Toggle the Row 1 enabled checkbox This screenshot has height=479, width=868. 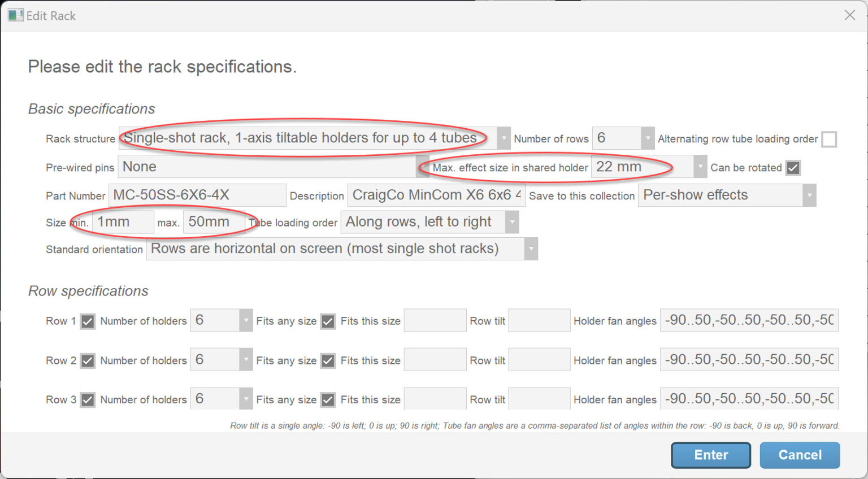88,321
